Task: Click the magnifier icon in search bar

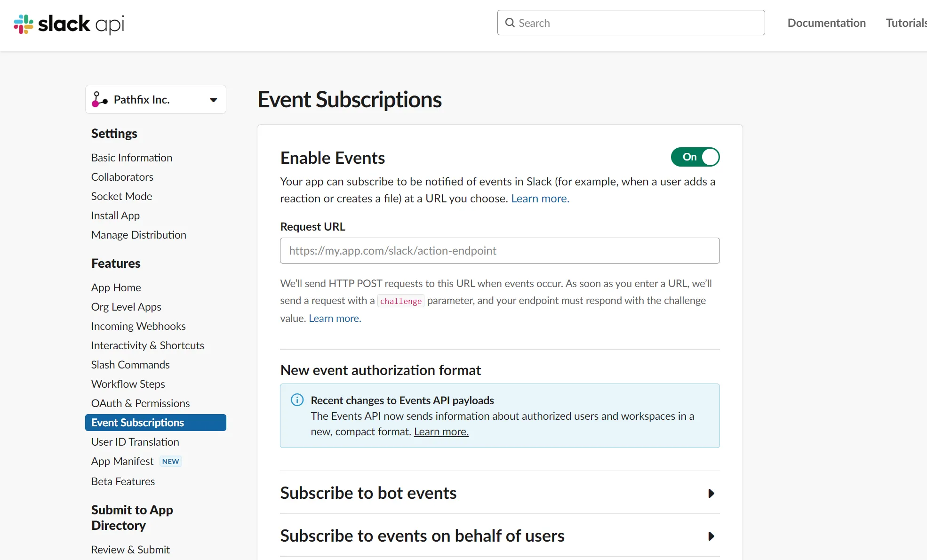Action: 510,23
